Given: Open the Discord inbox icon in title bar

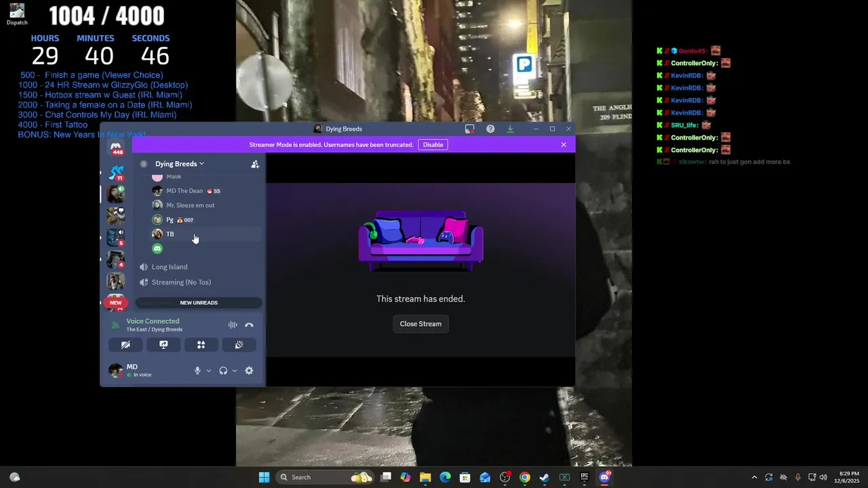Looking at the screenshot, I should [x=469, y=129].
